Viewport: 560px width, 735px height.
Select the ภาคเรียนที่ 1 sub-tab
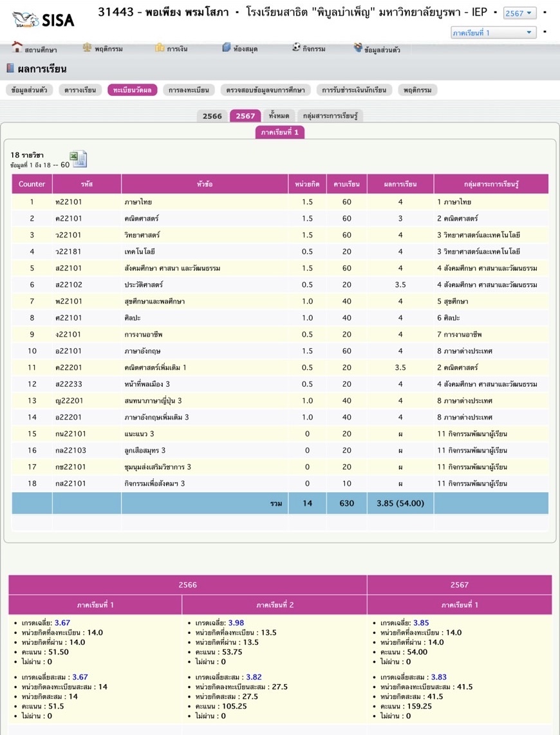click(x=280, y=132)
